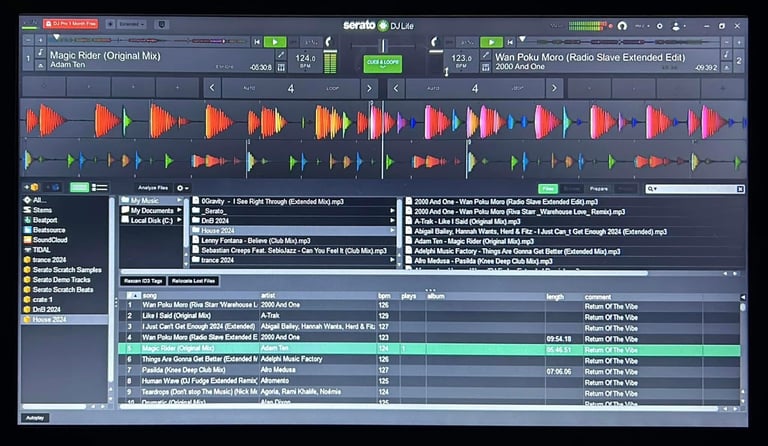Expand Local Disk (C:) folder arrow
The image size is (768, 446).
[x=179, y=220]
